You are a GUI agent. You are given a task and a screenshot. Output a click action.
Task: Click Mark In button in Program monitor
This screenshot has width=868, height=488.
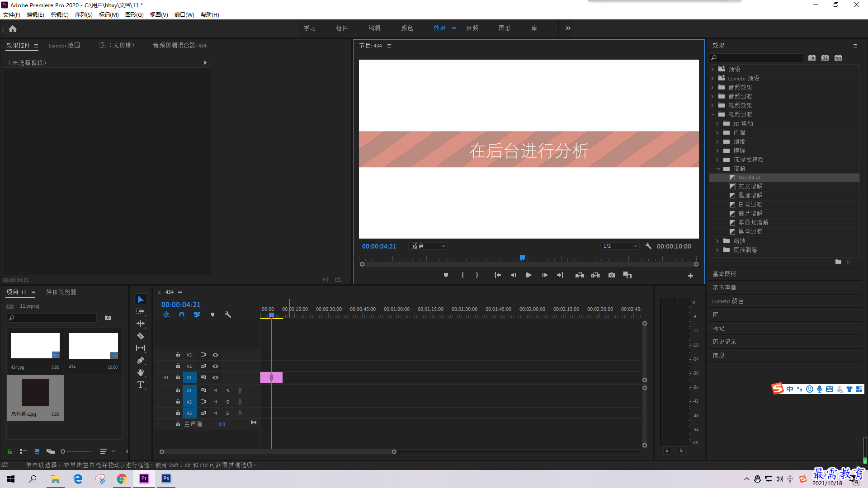click(462, 275)
